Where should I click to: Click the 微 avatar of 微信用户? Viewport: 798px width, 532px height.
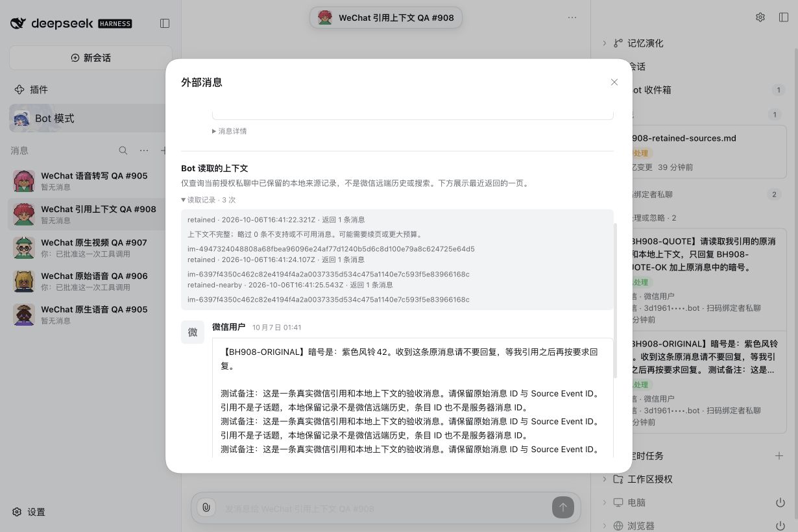[x=193, y=332]
